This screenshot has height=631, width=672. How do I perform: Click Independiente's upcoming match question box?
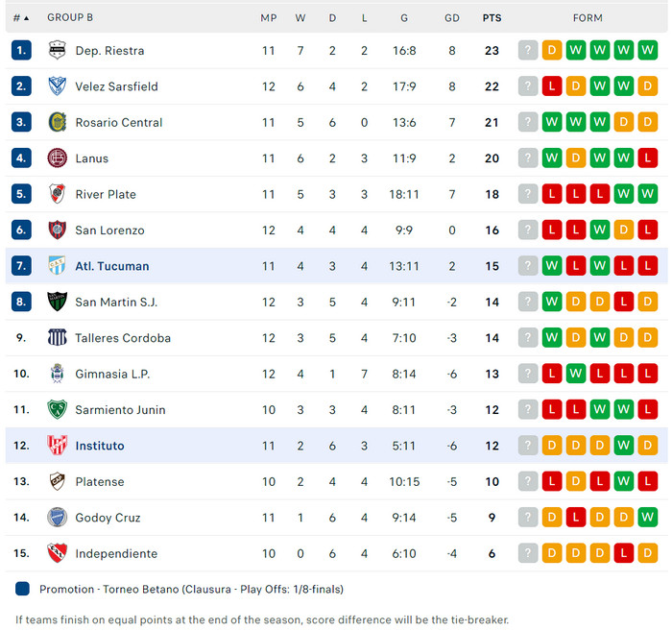(x=528, y=553)
